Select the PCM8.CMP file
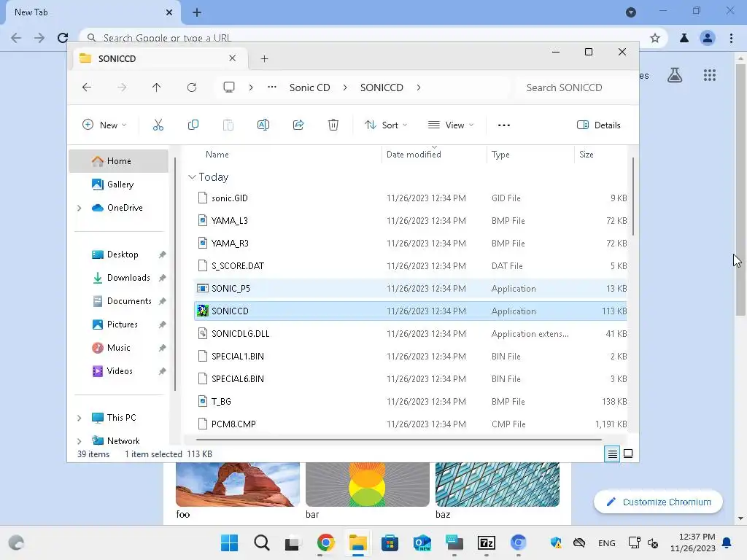This screenshot has height=560, width=747. (x=411, y=424)
